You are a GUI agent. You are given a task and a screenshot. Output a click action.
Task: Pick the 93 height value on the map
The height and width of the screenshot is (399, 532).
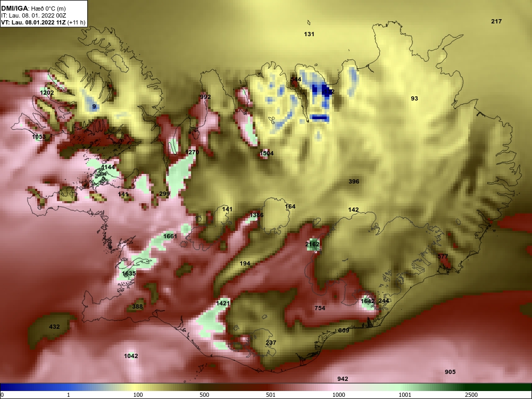[414, 98]
